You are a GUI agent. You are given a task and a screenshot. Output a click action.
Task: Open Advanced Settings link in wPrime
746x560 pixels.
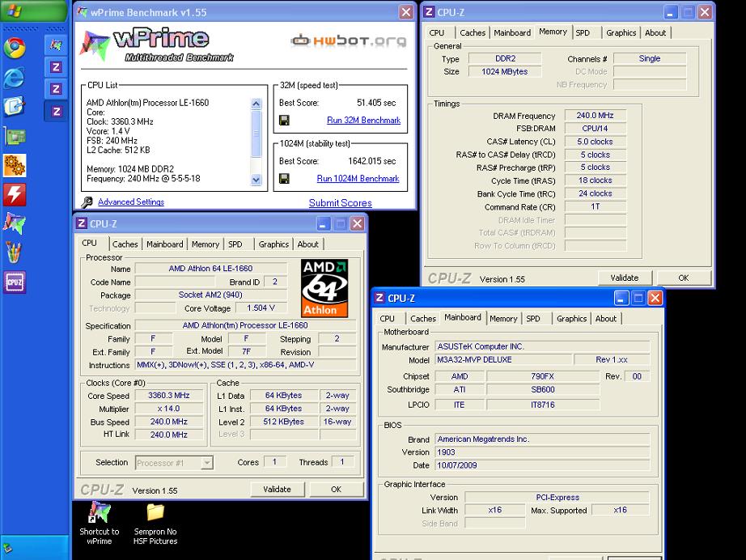pyautogui.click(x=131, y=202)
